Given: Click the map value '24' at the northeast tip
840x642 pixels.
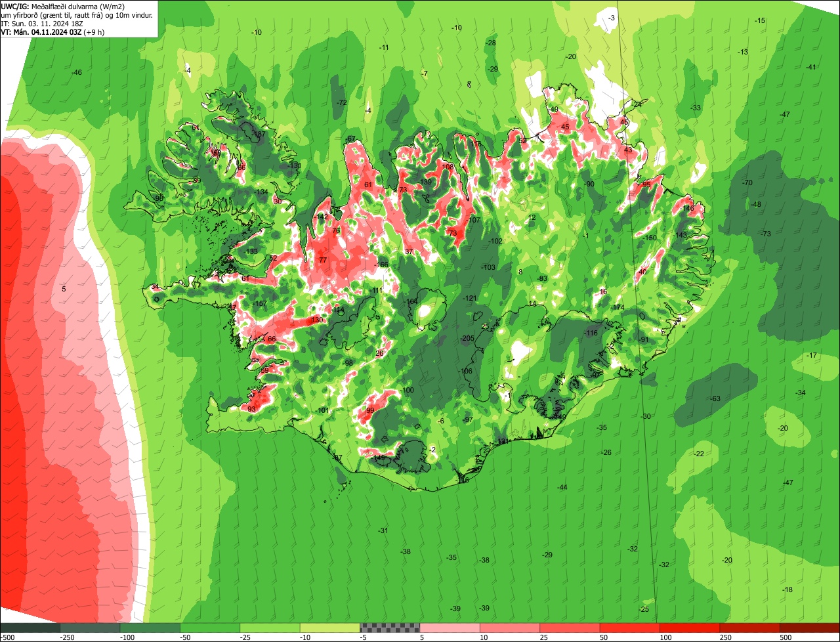Looking at the screenshot, I should (637, 104).
